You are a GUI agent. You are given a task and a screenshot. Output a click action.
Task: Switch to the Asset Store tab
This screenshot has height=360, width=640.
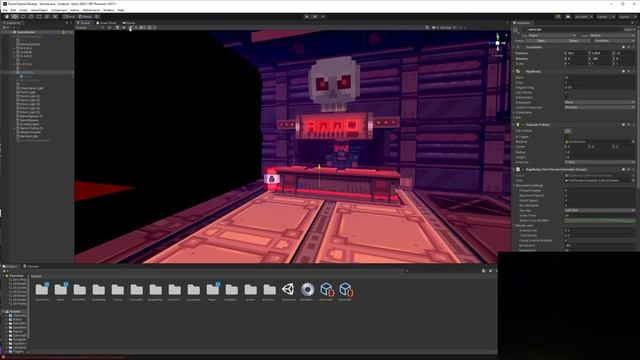(x=107, y=23)
